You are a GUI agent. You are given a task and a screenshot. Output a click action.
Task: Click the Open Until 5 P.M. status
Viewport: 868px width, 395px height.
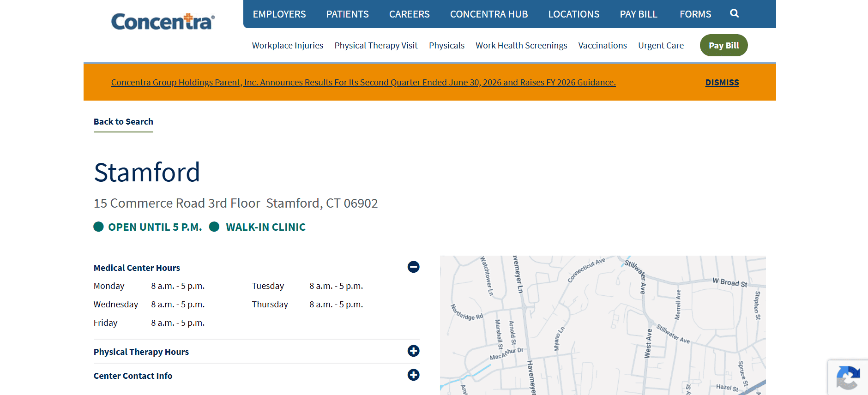click(148, 227)
